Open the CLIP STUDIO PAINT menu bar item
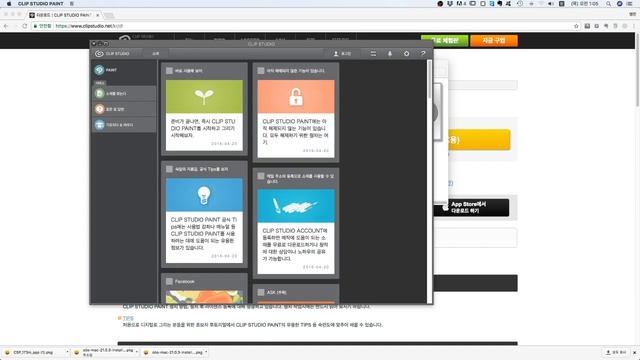 pos(40,4)
